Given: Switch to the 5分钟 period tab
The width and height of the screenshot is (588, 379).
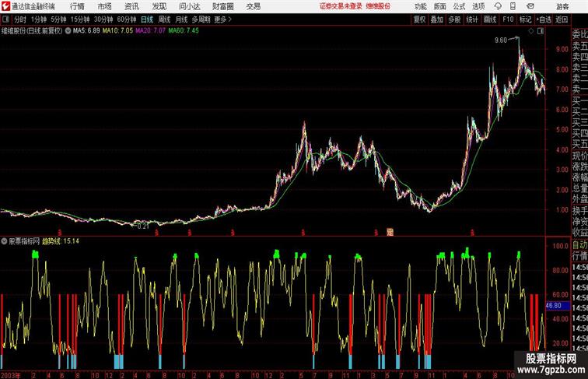Looking at the screenshot, I should [x=58, y=19].
